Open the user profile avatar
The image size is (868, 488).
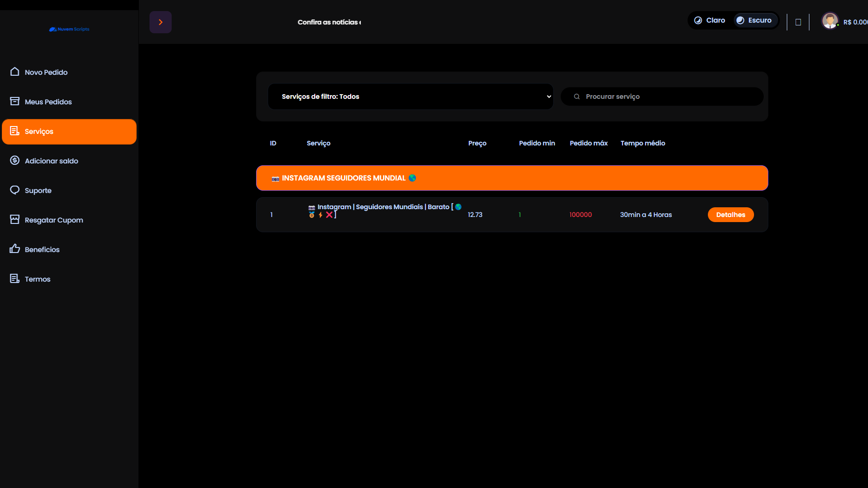pyautogui.click(x=830, y=21)
